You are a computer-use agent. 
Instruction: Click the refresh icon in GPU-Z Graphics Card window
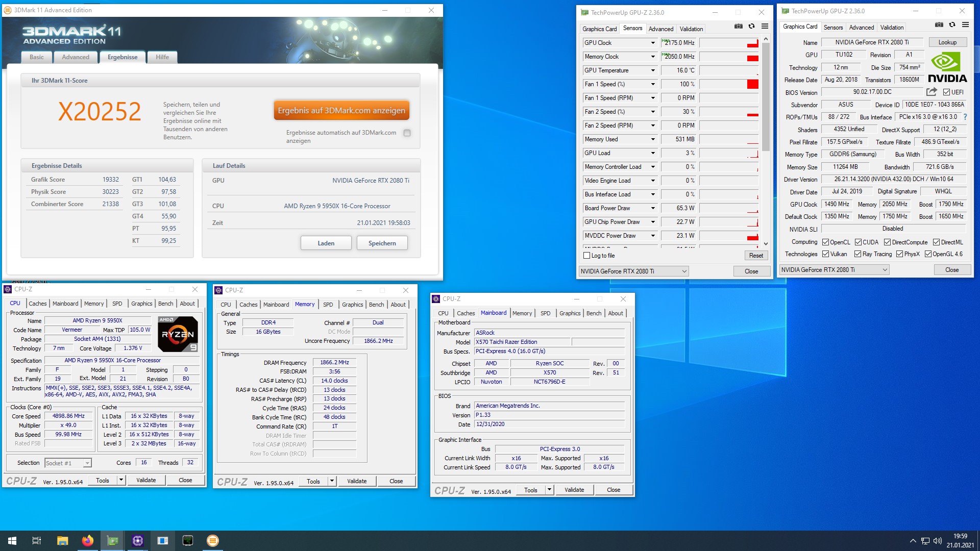point(952,24)
